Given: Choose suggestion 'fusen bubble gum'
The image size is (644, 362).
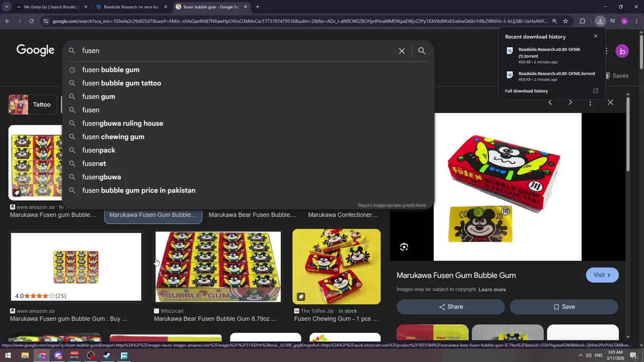Looking at the screenshot, I should click(x=248, y=70).
